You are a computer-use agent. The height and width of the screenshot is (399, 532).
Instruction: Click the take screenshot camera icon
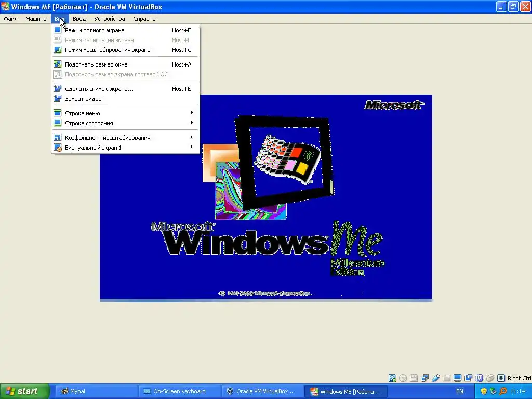click(x=57, y=88)
